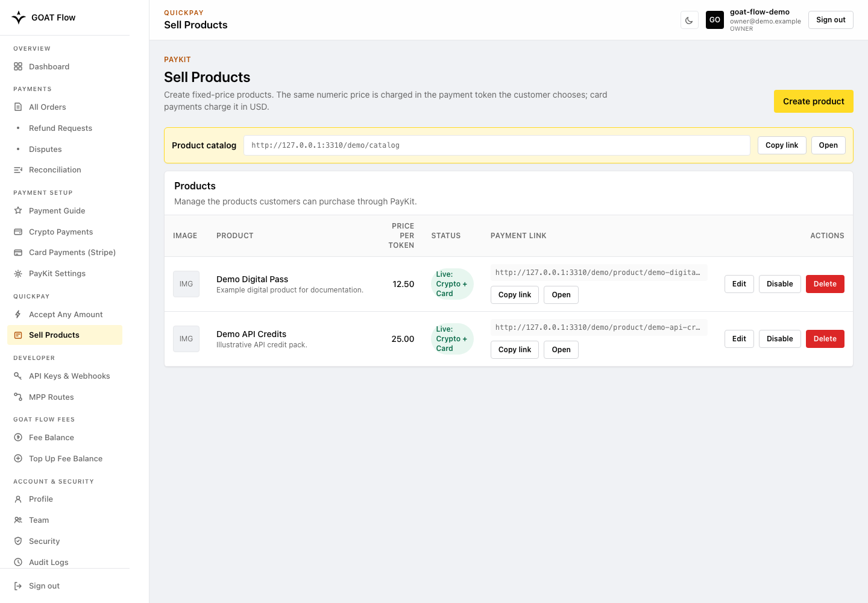
Task: Delete the Demo API Credits product
Action: [825, 339]
